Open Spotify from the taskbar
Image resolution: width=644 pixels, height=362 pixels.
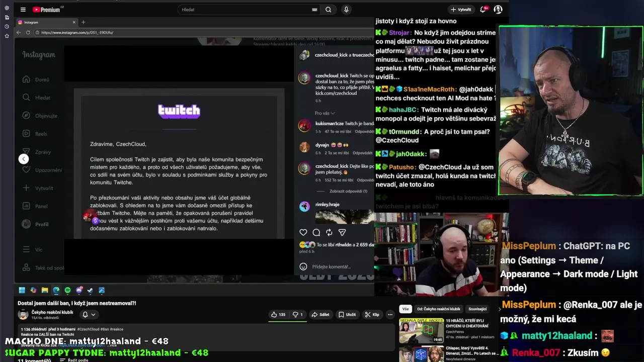[67, 290]
